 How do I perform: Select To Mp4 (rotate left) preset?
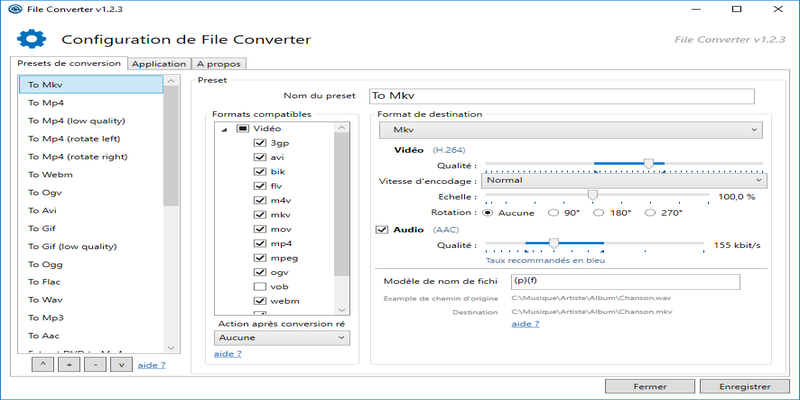(x=91, y=138)
